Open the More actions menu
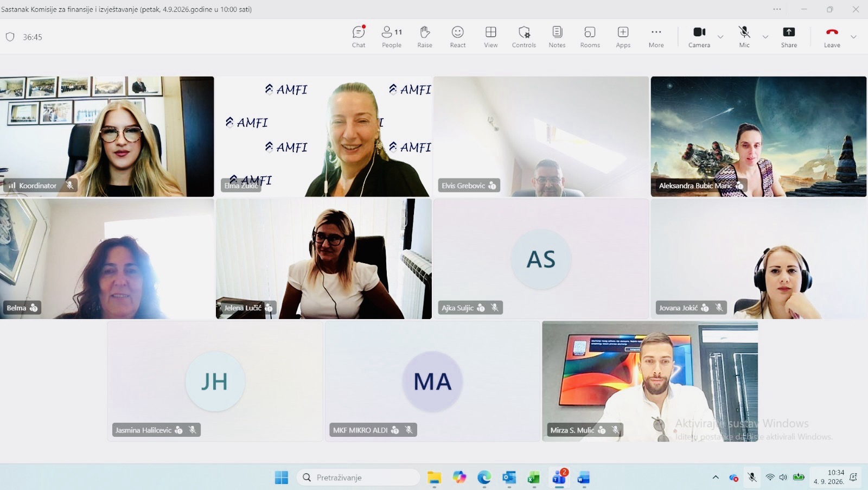Viewport: 868px width, 490px height. pos(656,37)
